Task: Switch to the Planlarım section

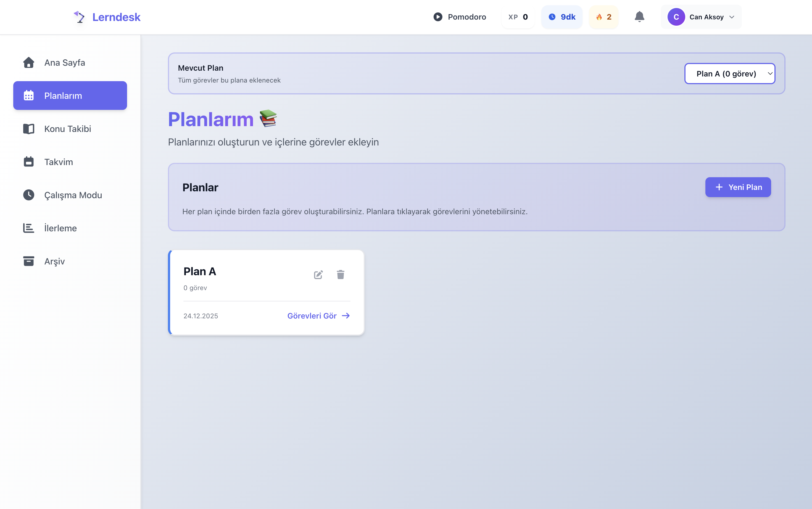Action: point(70,95)
